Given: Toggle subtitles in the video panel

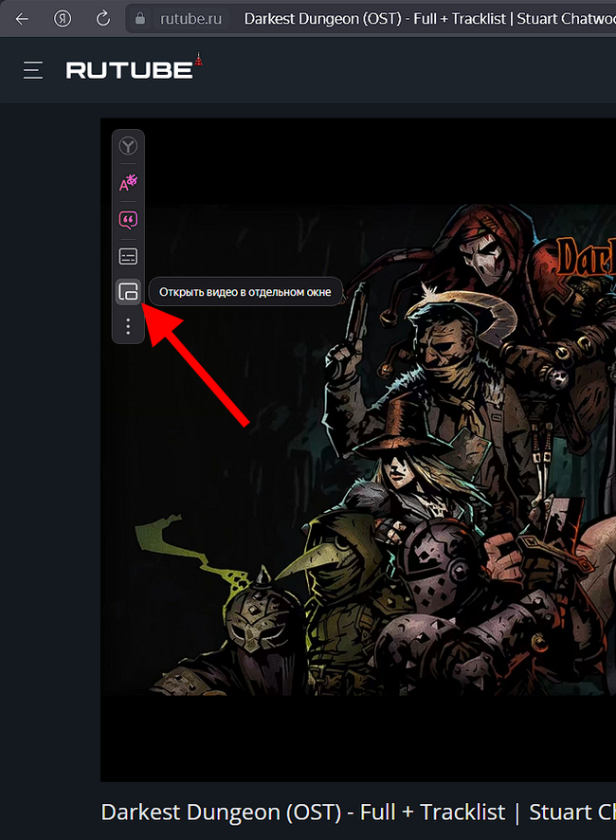Looking at the screenshot, I should (x=128, y=257).
